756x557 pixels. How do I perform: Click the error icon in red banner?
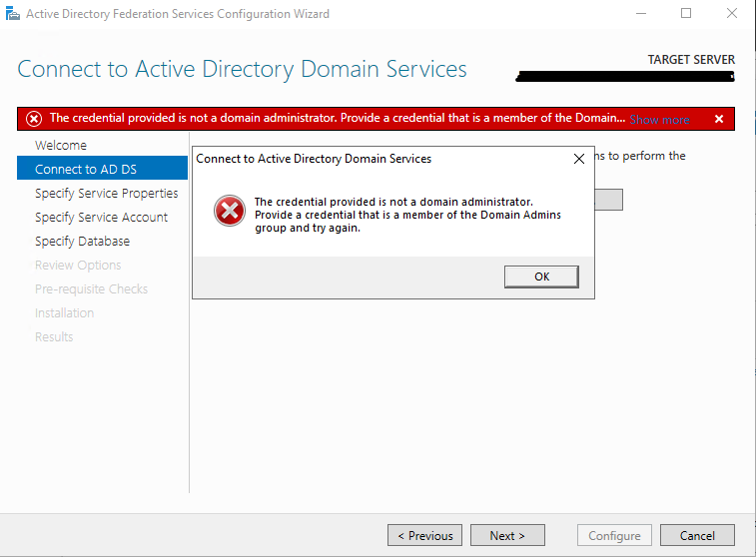tap(34, 119)
